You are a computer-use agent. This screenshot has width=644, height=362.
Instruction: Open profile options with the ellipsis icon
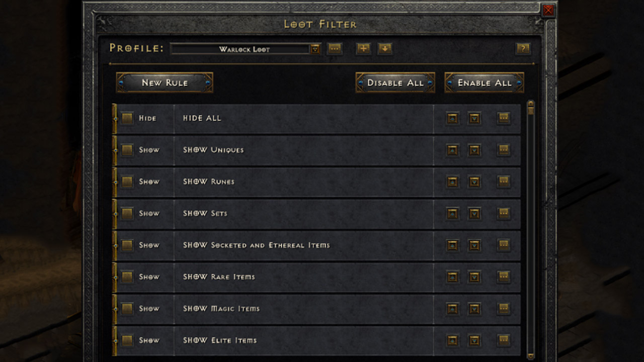(x=335, y=49)
